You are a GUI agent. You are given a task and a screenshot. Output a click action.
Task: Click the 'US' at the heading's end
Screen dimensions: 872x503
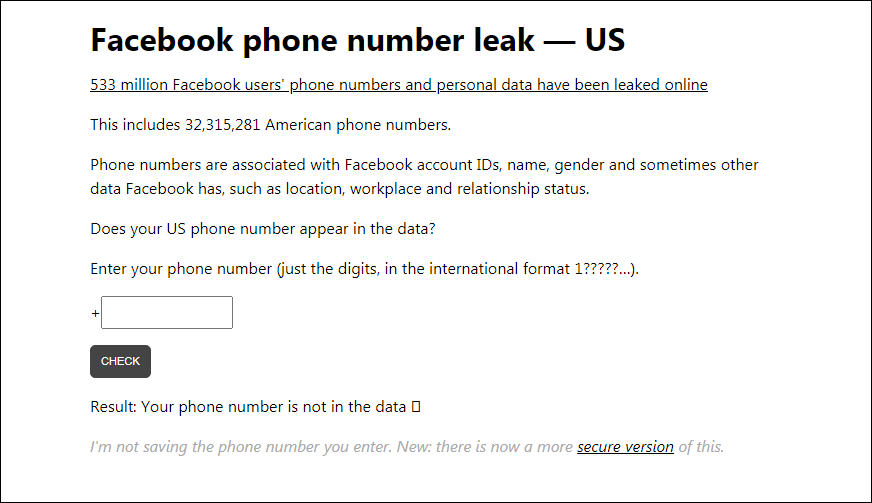pyautogui.click(x=605, y=40)
